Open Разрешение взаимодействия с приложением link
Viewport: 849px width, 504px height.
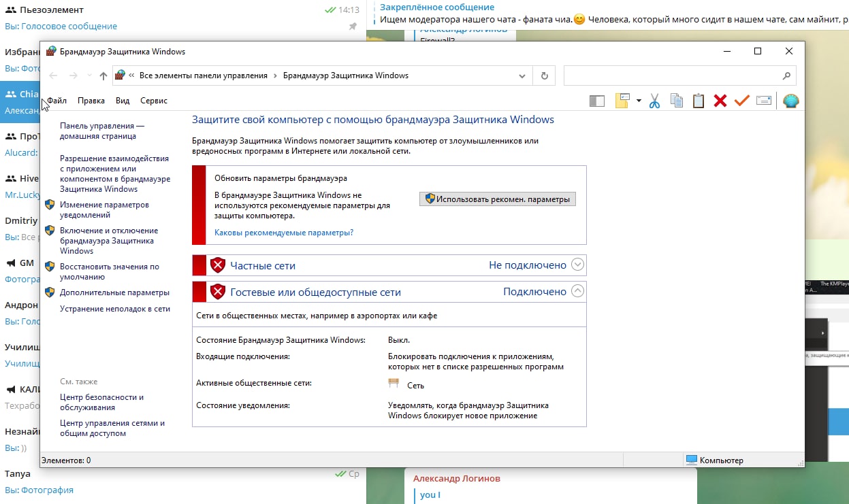[x=115, y=173]
